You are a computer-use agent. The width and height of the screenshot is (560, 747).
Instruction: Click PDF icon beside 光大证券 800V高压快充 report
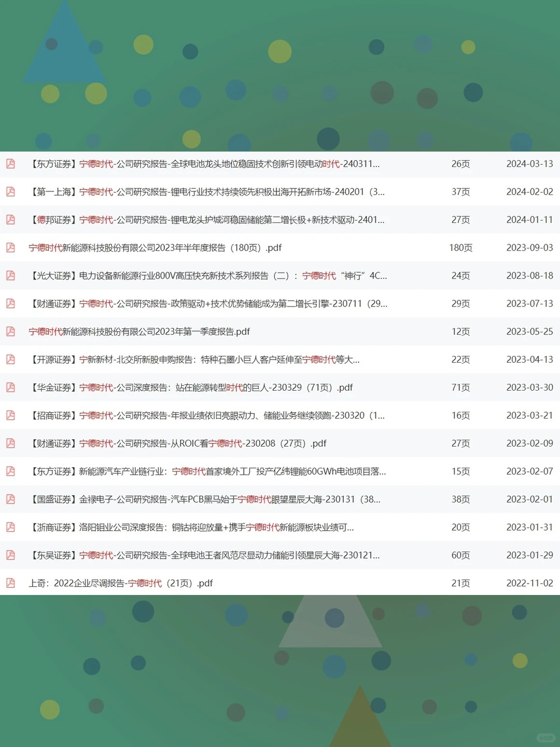10,276
